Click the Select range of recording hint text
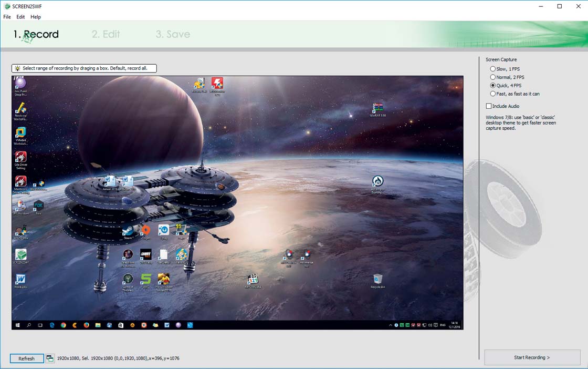The image size is (588, 369). click(x=85, y=68)
